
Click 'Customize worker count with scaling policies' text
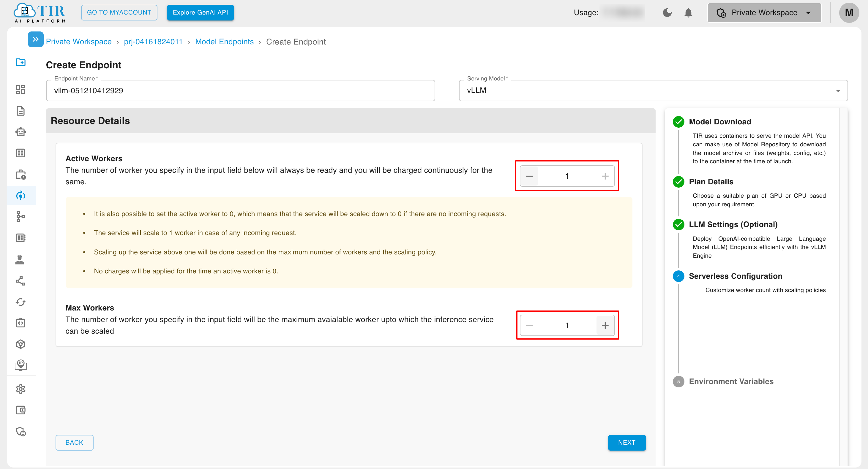click(x=765, y=290)
